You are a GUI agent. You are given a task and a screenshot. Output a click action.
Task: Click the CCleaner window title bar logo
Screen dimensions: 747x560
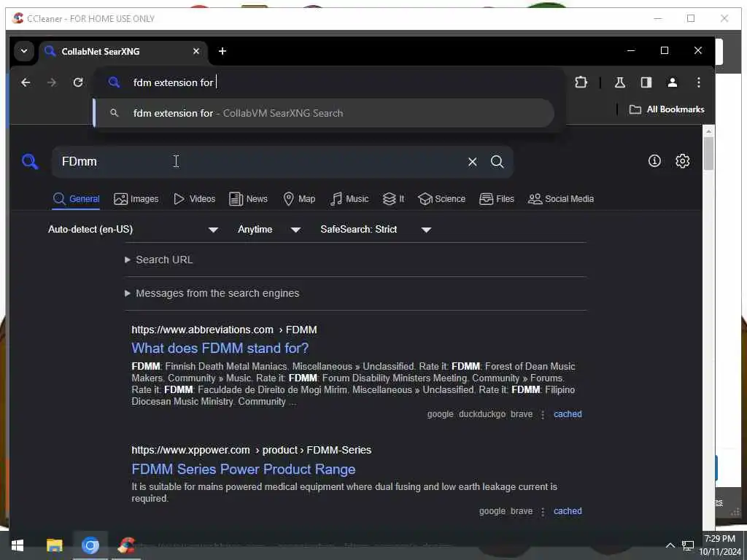[x=18, y=18]
